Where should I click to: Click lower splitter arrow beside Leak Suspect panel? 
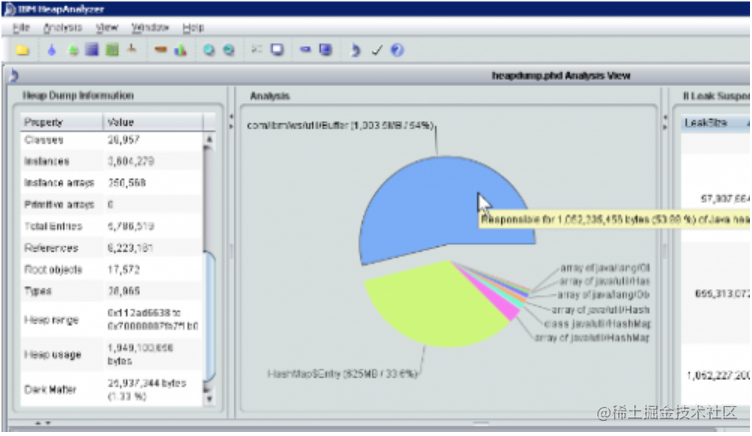[665, 127]
